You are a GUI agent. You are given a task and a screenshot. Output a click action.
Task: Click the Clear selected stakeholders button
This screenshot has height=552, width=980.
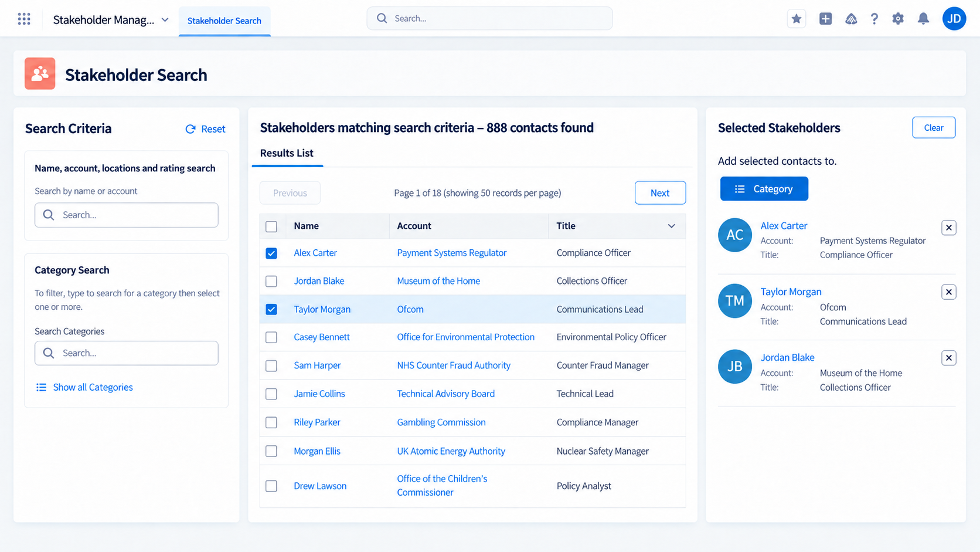pos(934,128)
